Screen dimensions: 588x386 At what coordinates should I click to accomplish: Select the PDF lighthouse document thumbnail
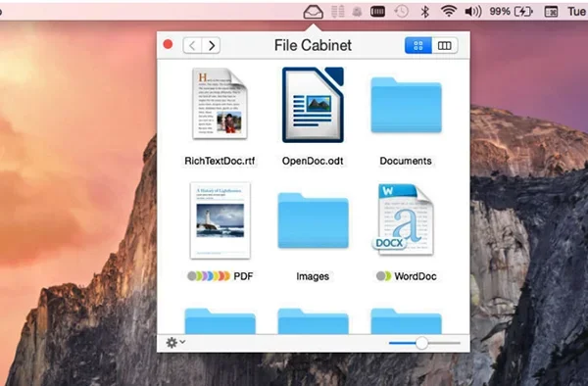[220, 220]
